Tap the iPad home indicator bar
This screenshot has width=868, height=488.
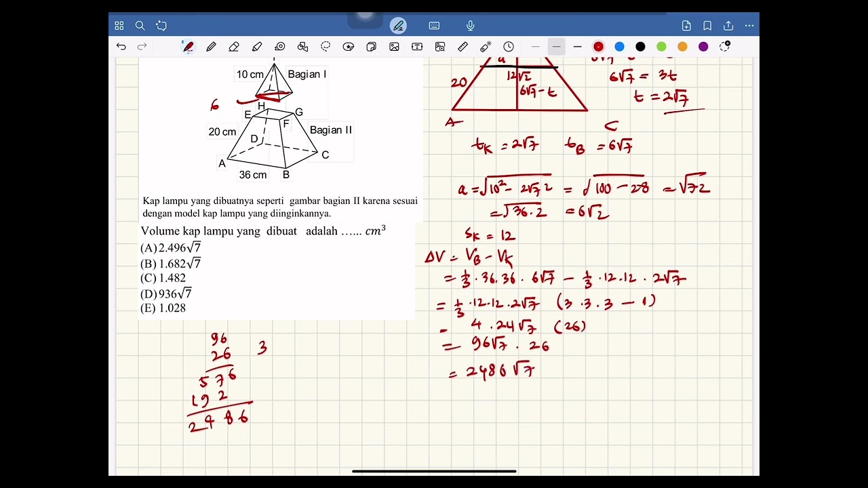pyautogui.click(x=434, y=471)
